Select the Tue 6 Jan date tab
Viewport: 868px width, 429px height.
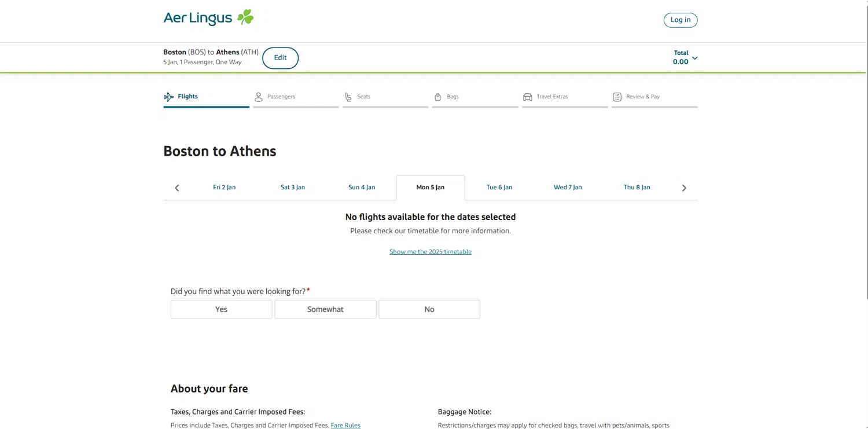(499, 188)
